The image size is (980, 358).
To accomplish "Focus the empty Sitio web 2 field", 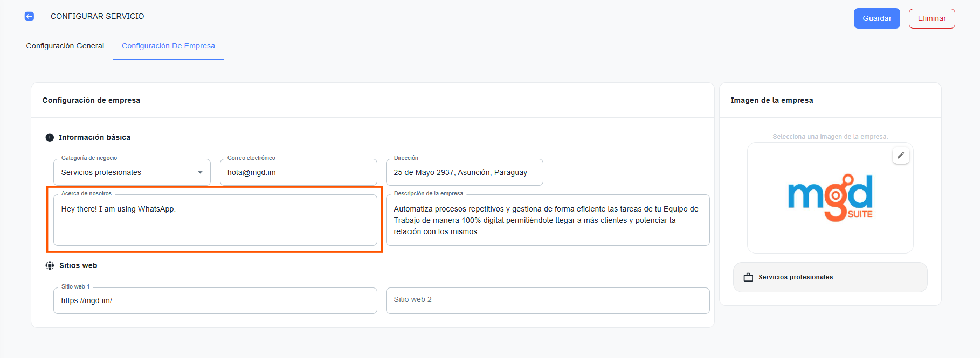I will pyautogui.click(x=547, y=300).
